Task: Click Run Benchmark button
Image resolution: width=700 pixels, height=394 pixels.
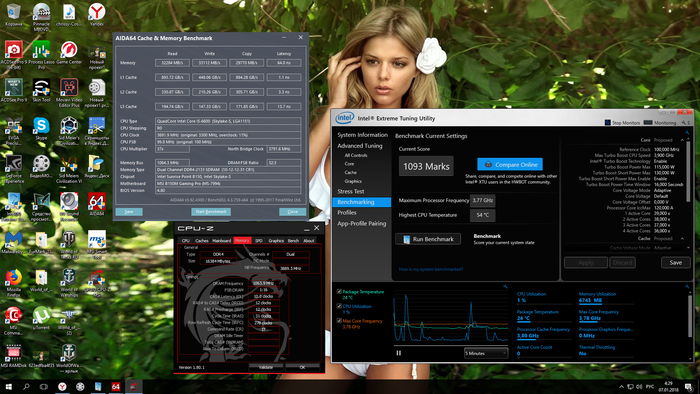Action: pos(428,239)
